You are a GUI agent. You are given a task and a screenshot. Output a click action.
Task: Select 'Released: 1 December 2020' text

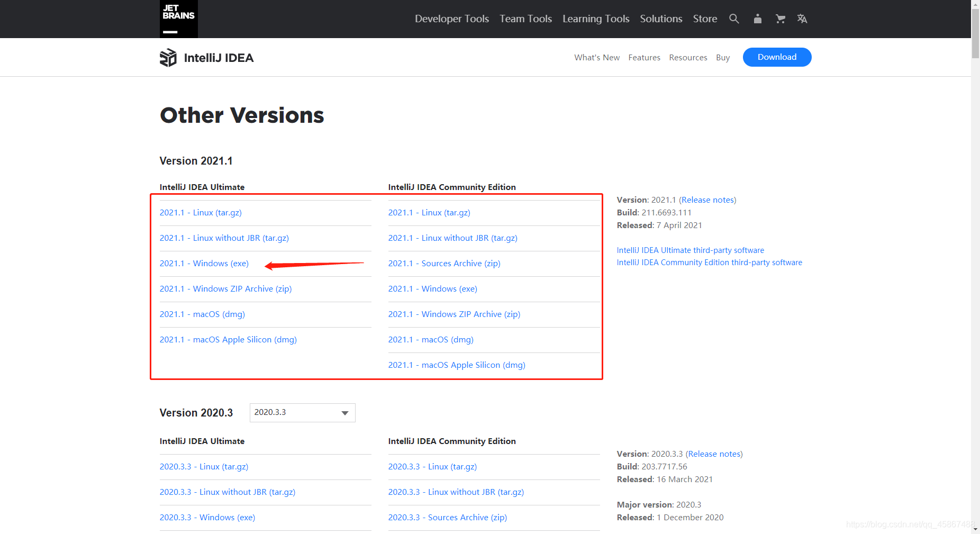point(670,517)
